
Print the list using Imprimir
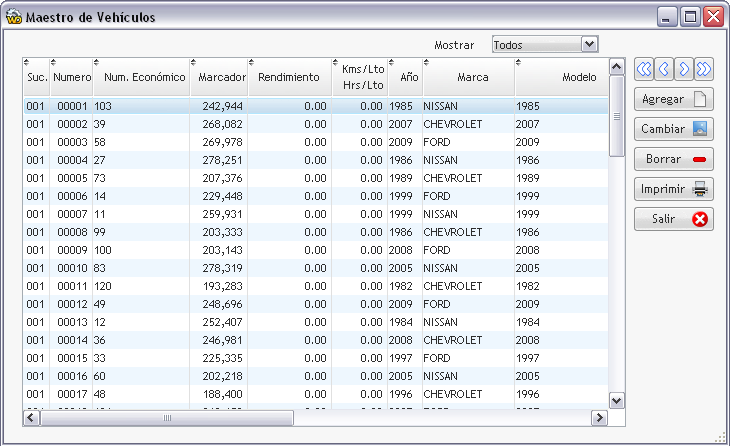(674, 189)
